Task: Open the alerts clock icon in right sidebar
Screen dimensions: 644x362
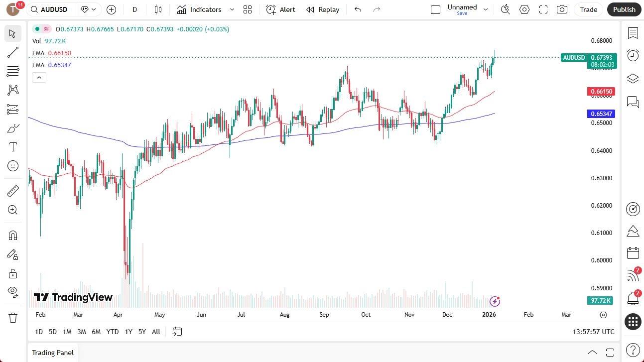Action: coord(633,55)
